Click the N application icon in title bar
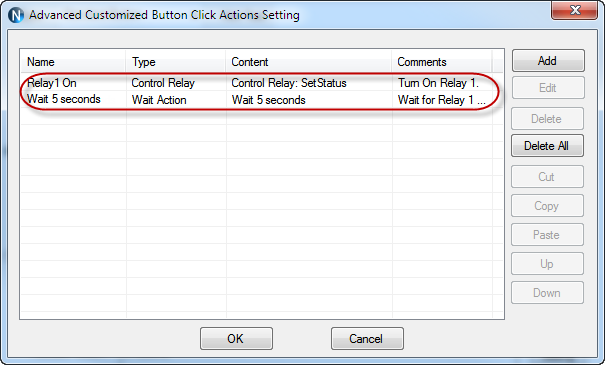The width and height of the screenshot is (605, 365). pos(16,15)
